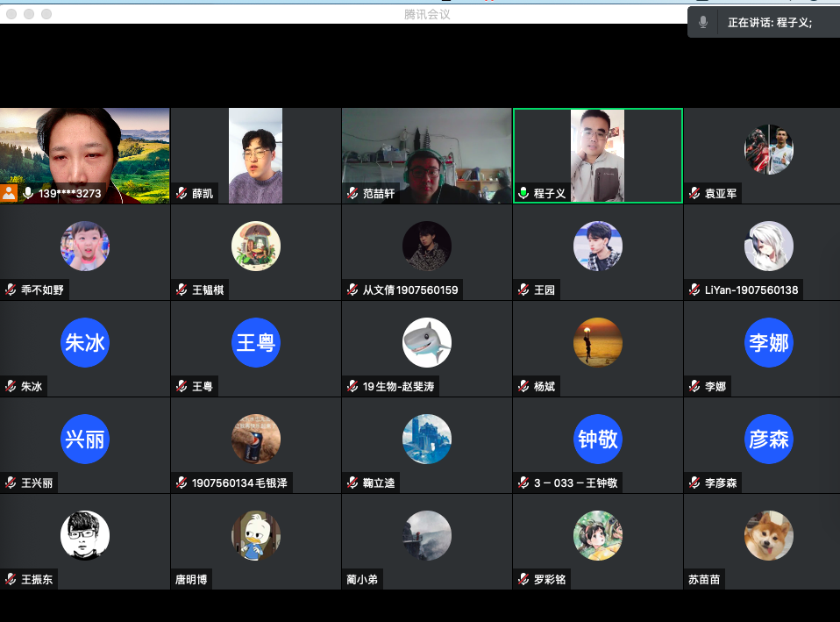Viewport: 840px width, 622px height.
Task: Click the microphone icon in the speaking banner
Action: 702,23
